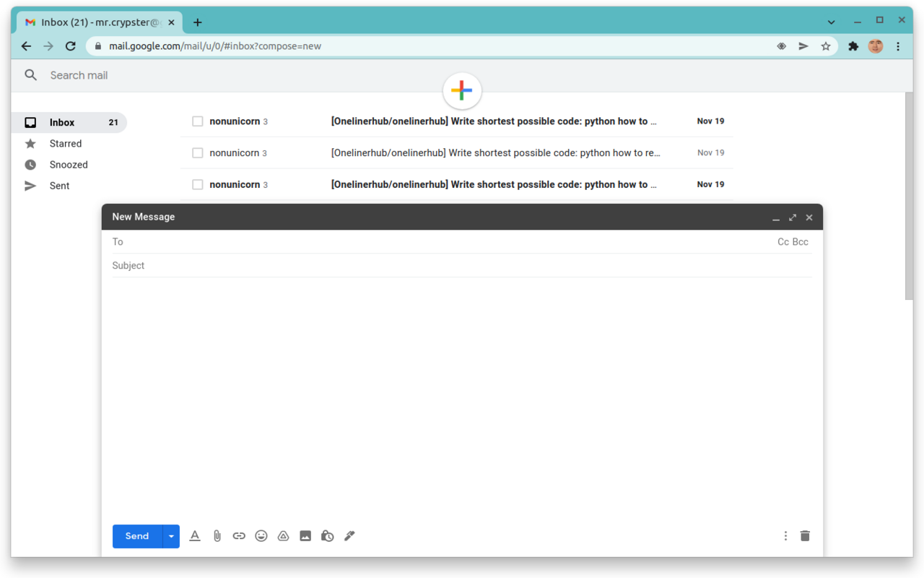Attach files using the paperclip icon
The height and width of the screenshot is (578, 924).
[217, 536]
